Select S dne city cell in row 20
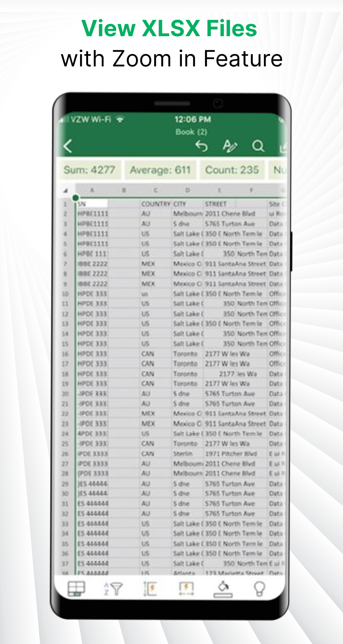Viewport: 343px width, 644px height. pos(188,394)
